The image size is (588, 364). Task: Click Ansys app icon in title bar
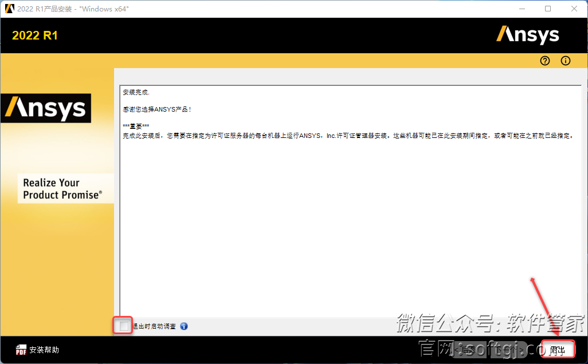(9, 9)
